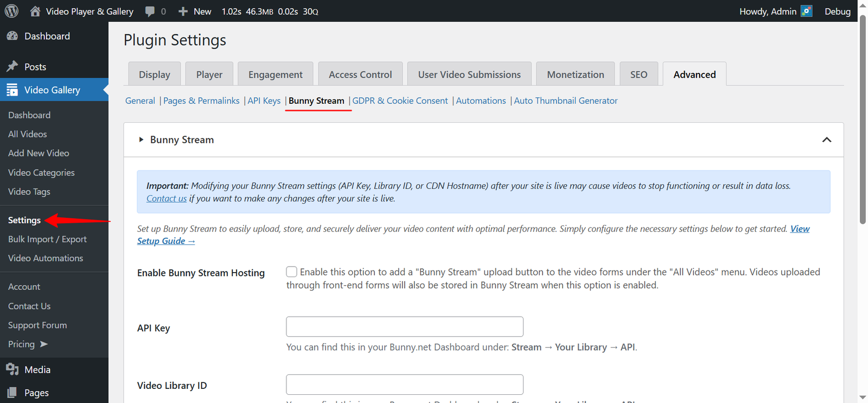This screenshot has height=403, width=868.
Task: Click the Video Gallery menu icon
Action: pos(12,90)
